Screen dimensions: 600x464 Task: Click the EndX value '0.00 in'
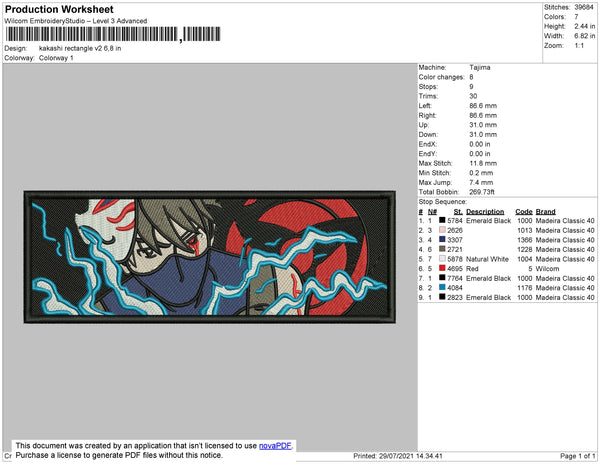tap(479, 144)
